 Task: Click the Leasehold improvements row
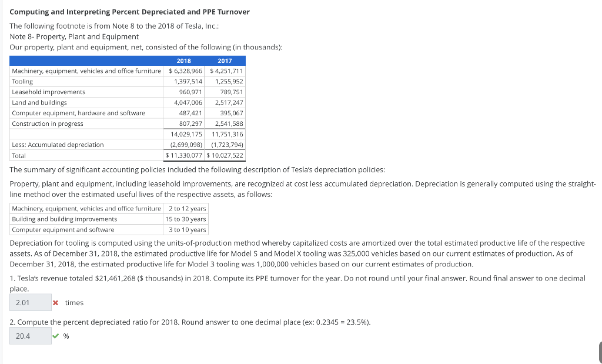point(48,92)
